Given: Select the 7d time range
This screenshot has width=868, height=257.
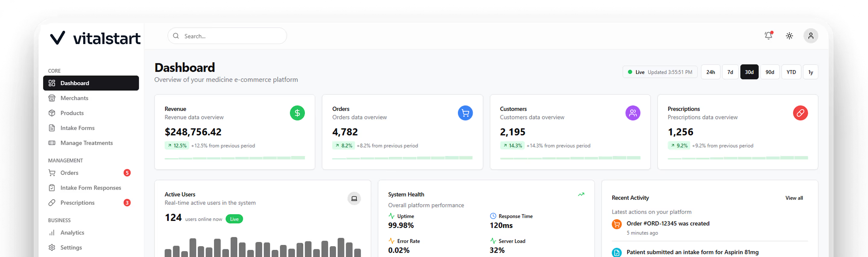Looking at the screenshot, I should [730, 72].
